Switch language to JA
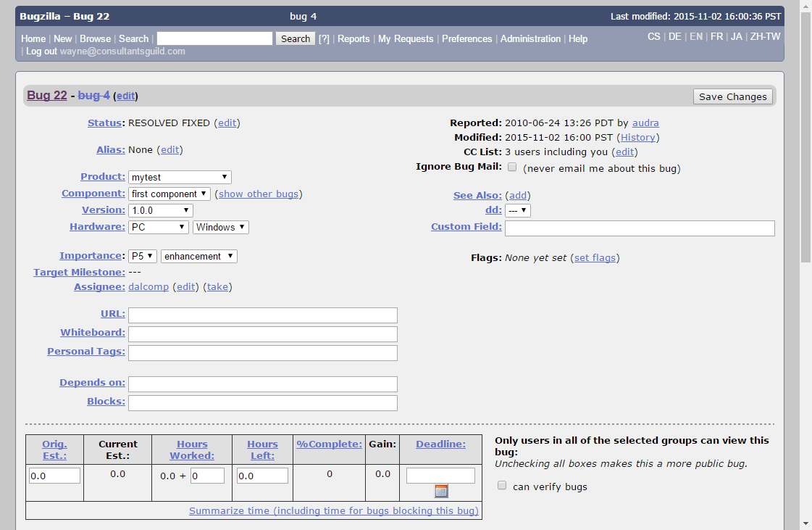Viewport: 812px width, 530px height. [736, 36]
